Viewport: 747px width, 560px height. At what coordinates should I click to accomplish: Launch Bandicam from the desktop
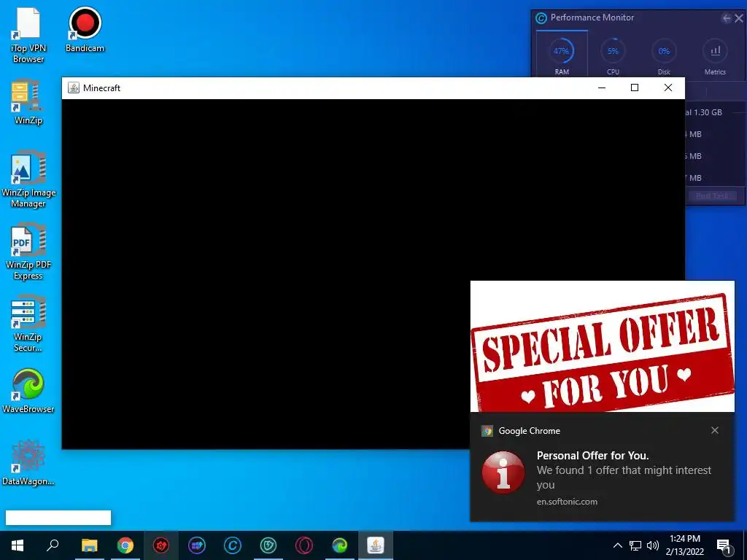click(85, 29)
